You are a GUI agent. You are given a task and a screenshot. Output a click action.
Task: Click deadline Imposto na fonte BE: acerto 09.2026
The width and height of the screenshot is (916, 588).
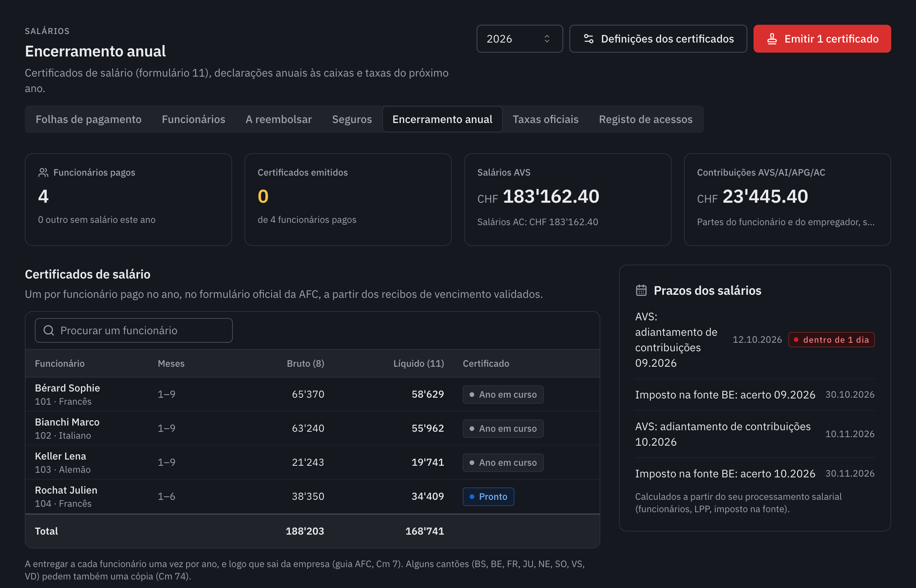(x=725, y=395)
